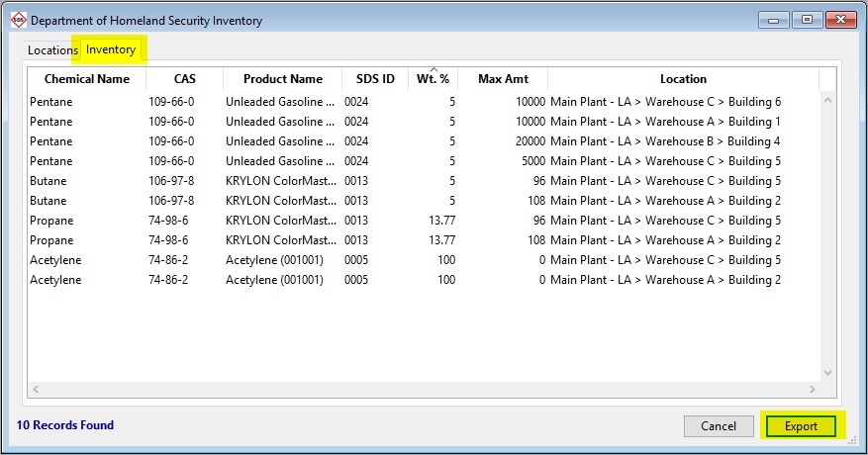This screenshot has width=868, height=455.
Task: Click the horizontal scrollbar left arrow
Action: pyautogui.click(x=35, y=389)
